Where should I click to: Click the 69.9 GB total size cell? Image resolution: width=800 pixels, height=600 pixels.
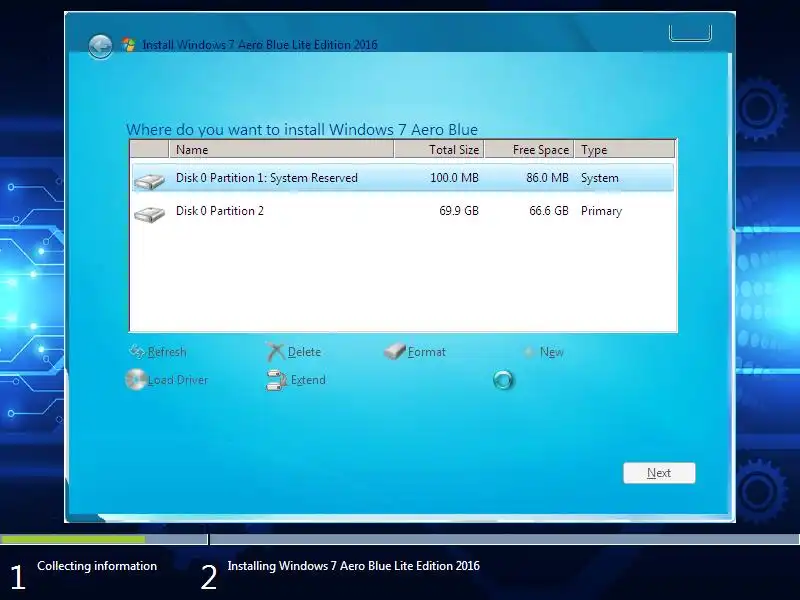pos(459,211)
